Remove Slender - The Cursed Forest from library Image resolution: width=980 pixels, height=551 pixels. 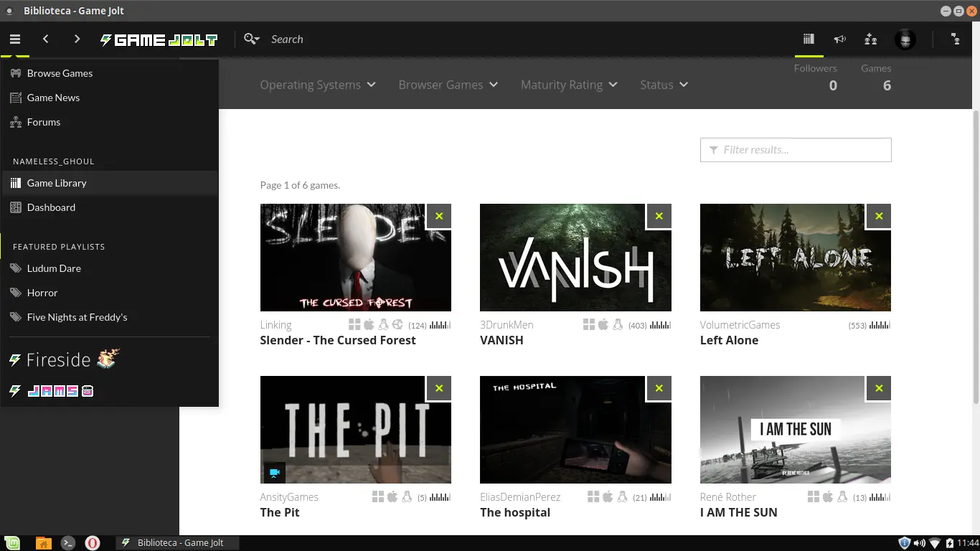[x=439, y=216]
